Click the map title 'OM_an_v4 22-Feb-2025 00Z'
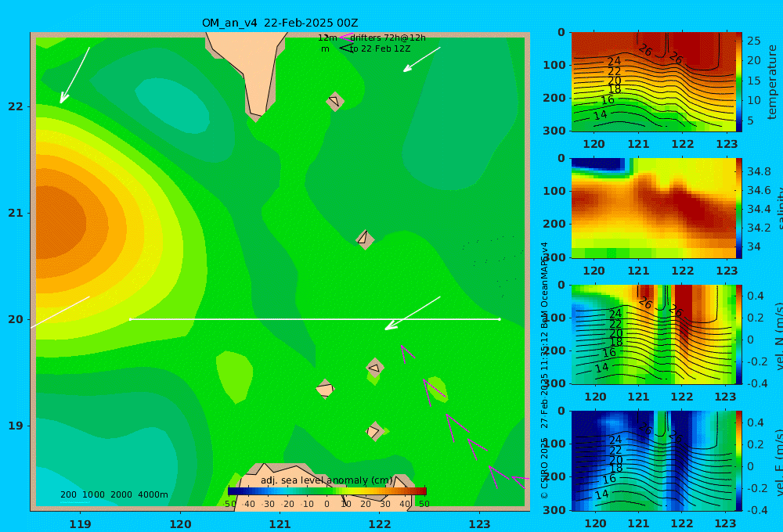Viewport: 783px width, 532px height. pos(280,23)
